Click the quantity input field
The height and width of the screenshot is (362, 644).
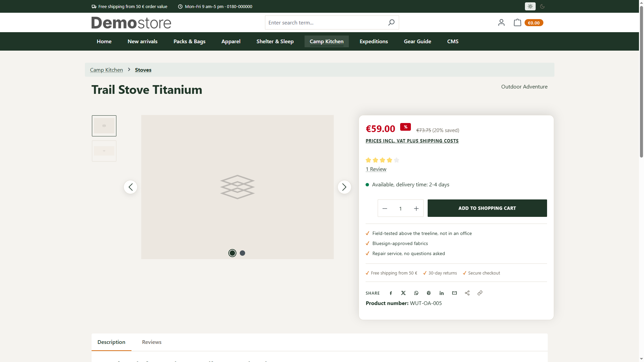[x=400, y=208]
